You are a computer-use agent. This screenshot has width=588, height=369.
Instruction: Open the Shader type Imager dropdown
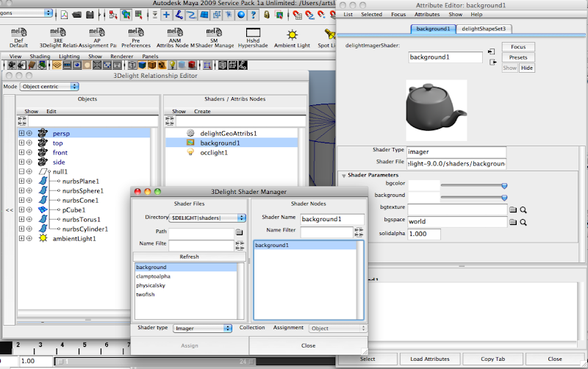click(203, 328)
